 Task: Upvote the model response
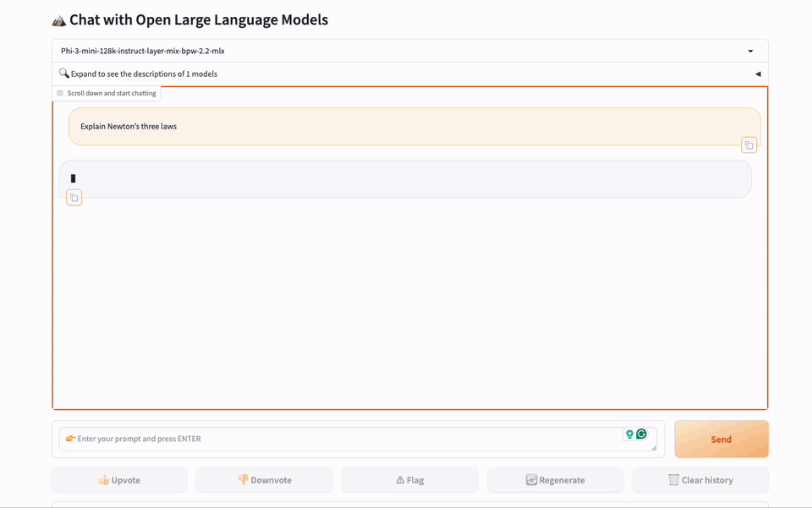119,480
